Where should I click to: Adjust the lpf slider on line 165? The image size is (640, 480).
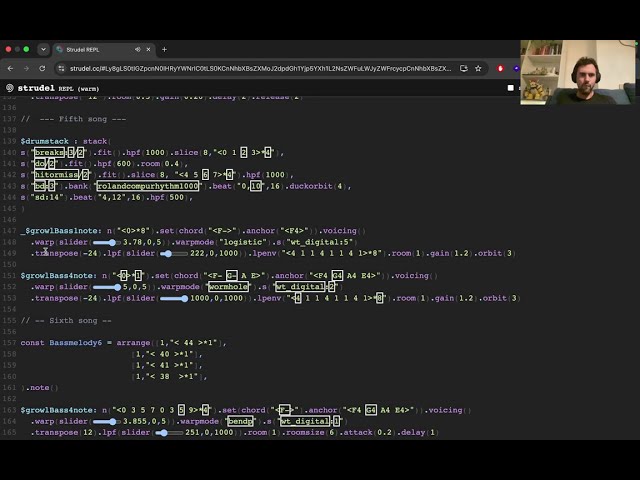169,433
